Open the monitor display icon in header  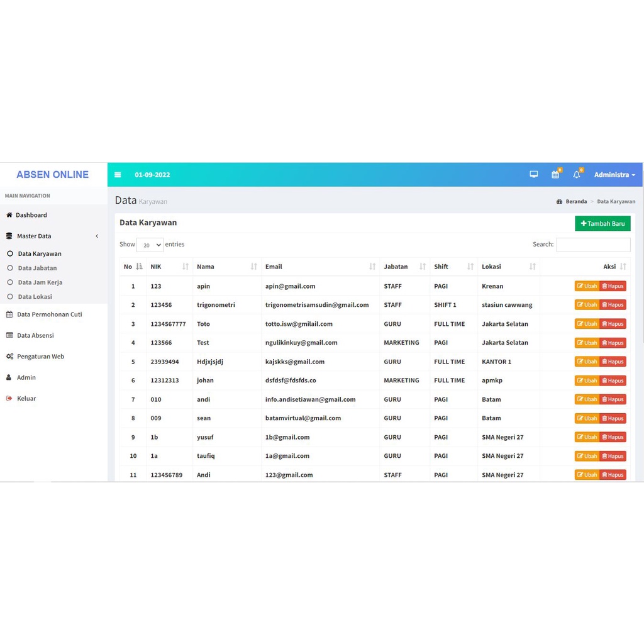point(533,175)
